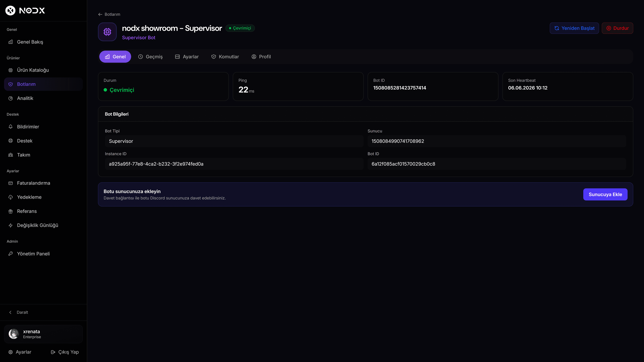
Task: Click the back arrow beside Botlarım
Action: pyautogui.click(x=100, y=14)
